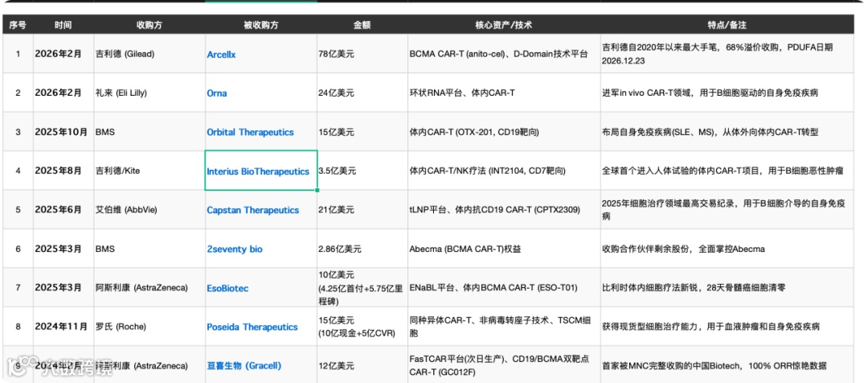Select the 获得现货型细胞治疗能力 remark
The height and width of the screenshot is (383, 868).
727,327
